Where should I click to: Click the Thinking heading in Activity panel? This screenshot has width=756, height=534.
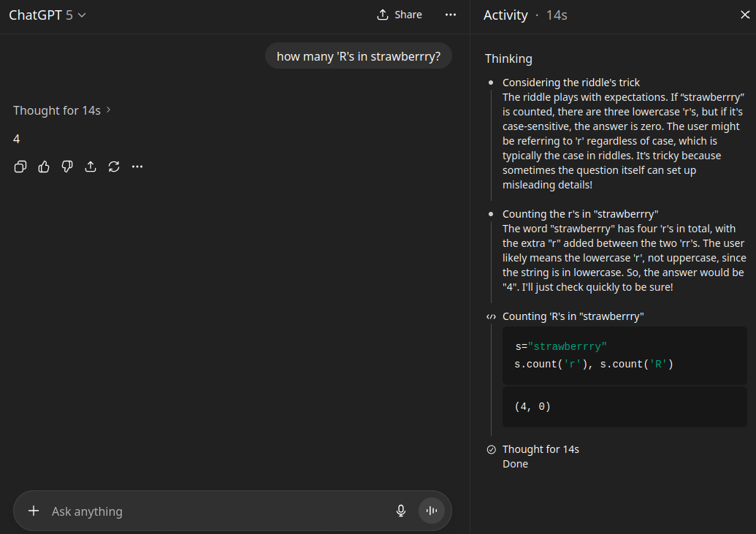tap(508, 59)
